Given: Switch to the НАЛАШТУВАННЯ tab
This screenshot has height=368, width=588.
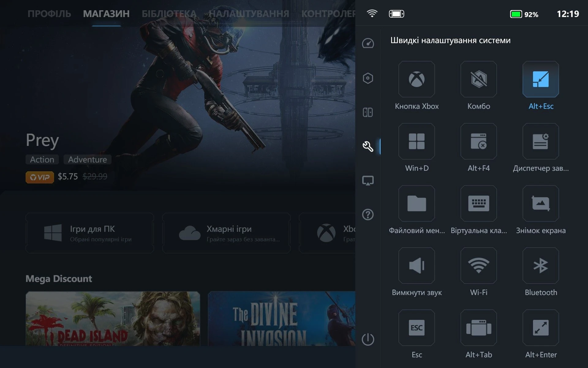Looking at the screenshot, I should click(249, 14).
